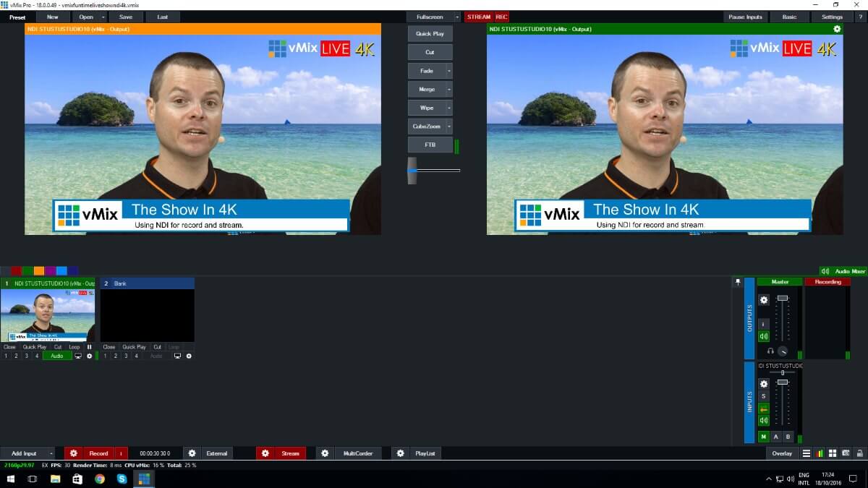Screen dimensions: 868x488
Task: Open the help question mark
Action: pyautogui.click(x=859, y=17)
